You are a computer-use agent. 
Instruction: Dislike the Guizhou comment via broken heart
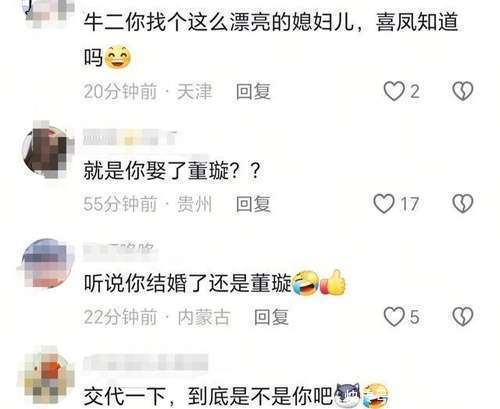(x=462, y=204)
